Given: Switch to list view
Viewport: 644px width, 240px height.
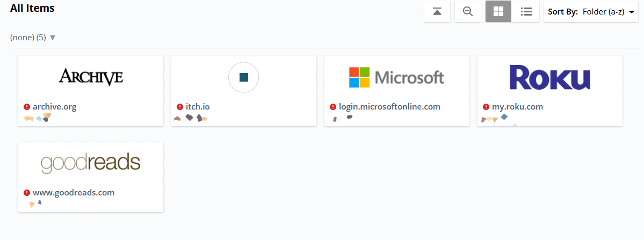Looking at the screenshot, I should pos(526,11).
